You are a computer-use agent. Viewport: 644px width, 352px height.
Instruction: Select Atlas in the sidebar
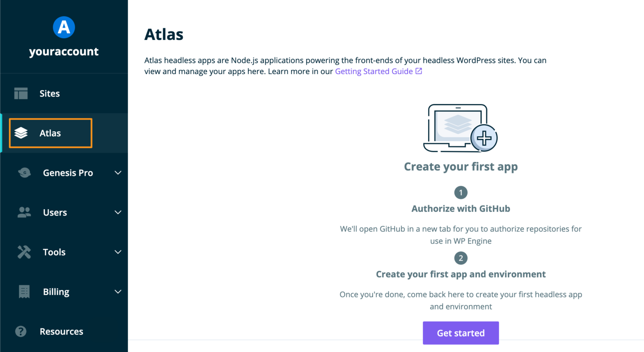pos(50,133)
